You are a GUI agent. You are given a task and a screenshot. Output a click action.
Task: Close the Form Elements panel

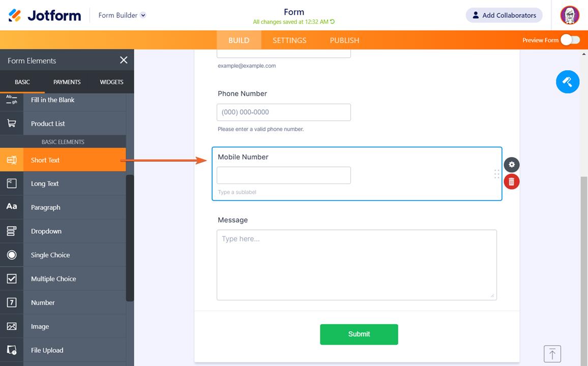click(124, 60)
